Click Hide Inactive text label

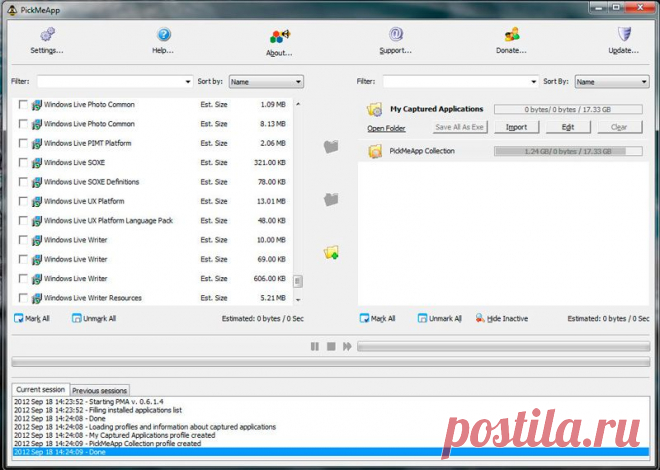(507, 319)
